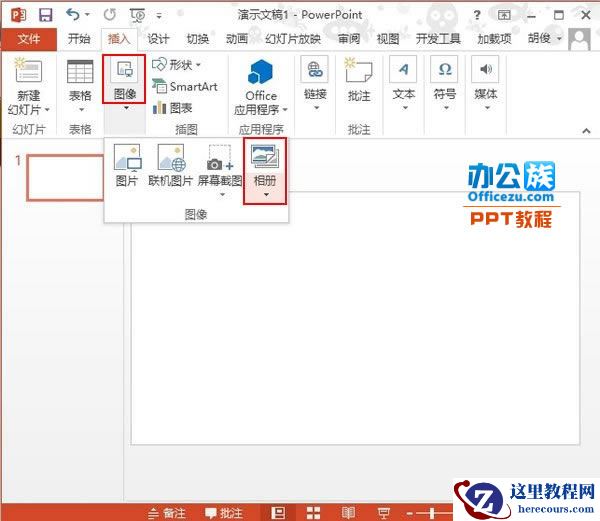This screenshot has width=600, height=521.
Task: Insert 联机图片 online pictures
Action: pos(170,165)
